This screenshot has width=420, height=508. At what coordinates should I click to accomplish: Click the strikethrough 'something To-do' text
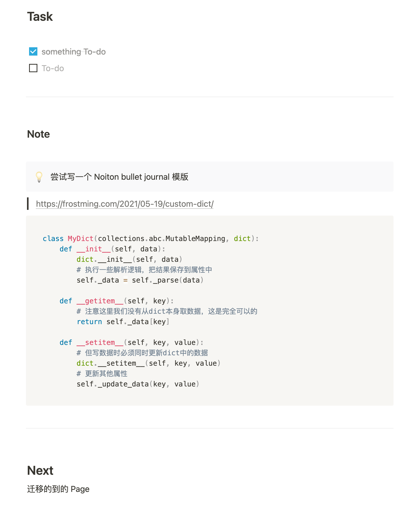(x=73, y=52)
